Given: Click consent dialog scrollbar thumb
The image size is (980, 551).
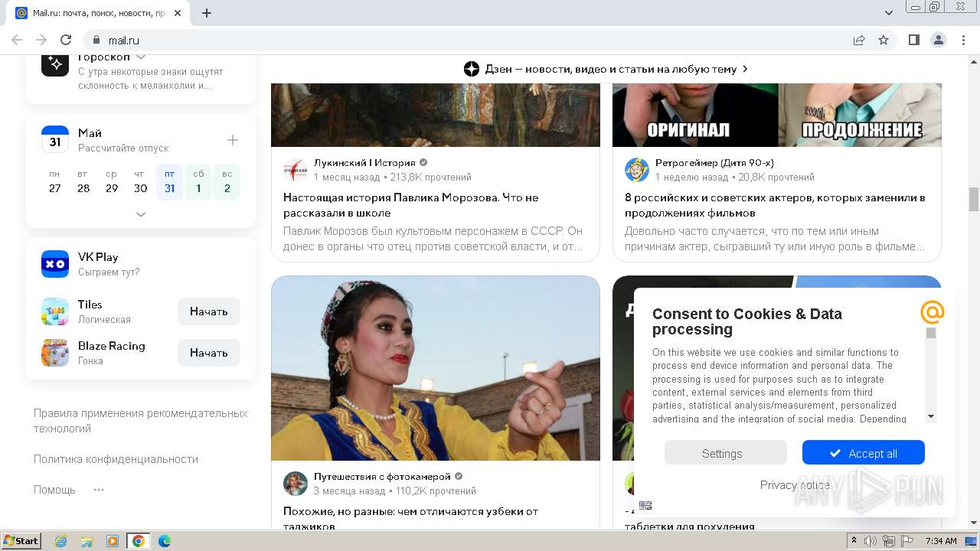Looking at the screenshot, I should (931, 333).
